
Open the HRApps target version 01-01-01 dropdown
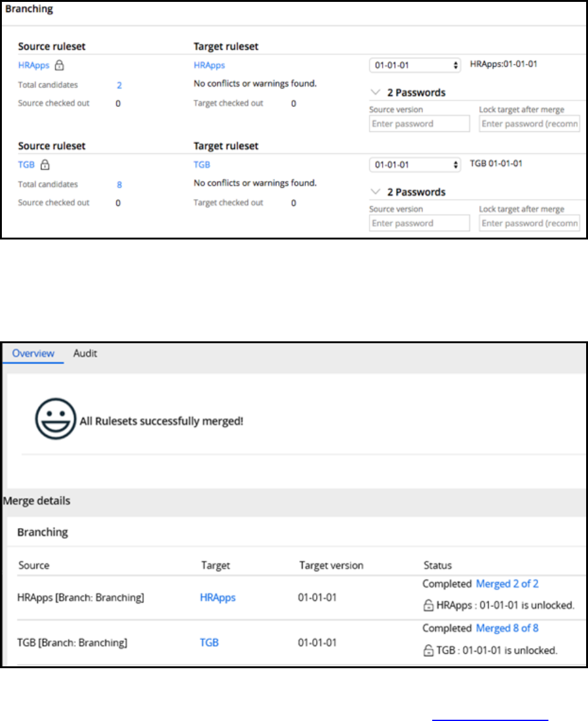coord(415,65)
